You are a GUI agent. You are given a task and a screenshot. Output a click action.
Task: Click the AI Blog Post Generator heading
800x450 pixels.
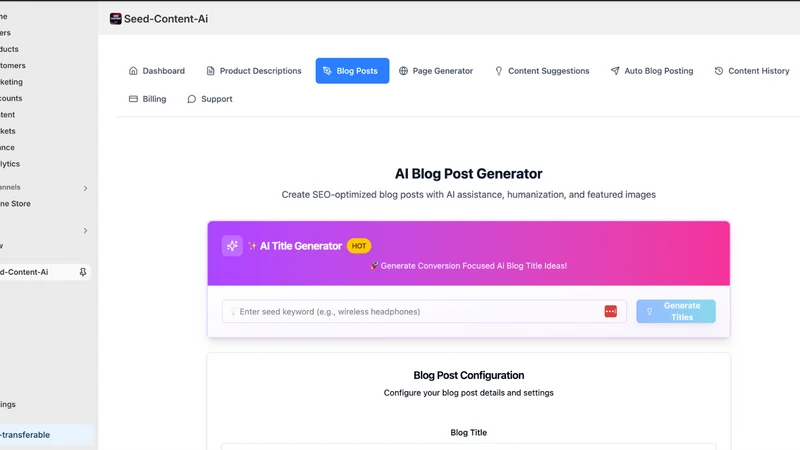(x=468, y=173)
